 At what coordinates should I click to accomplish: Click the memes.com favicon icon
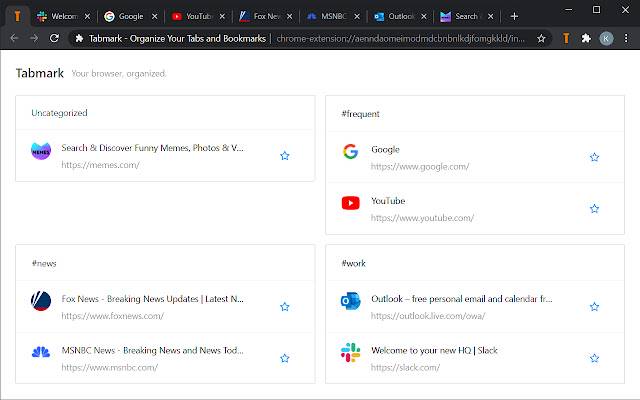[41, 152]
